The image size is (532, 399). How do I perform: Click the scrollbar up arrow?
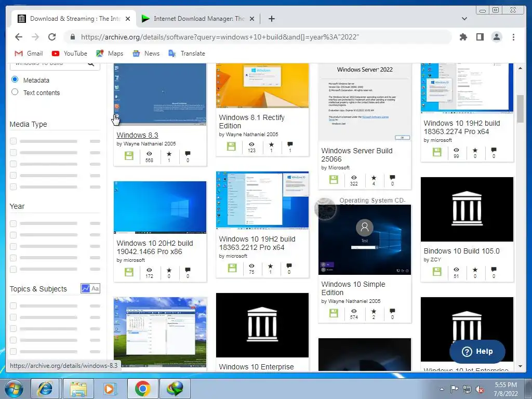point(520,68)
